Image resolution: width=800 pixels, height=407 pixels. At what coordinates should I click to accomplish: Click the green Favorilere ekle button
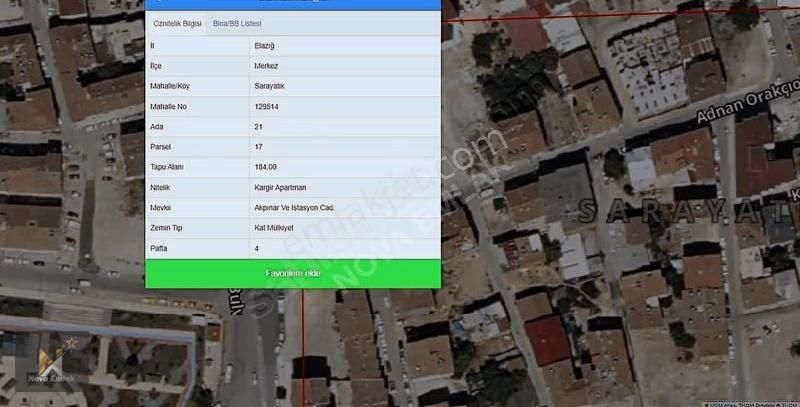click(x=292, y=272)
